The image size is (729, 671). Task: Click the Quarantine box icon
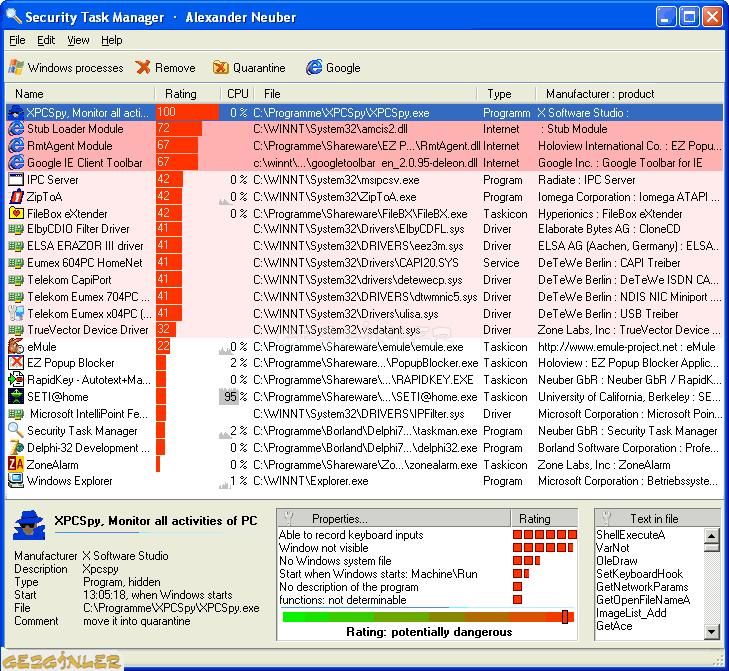click(x=220, y=68)
